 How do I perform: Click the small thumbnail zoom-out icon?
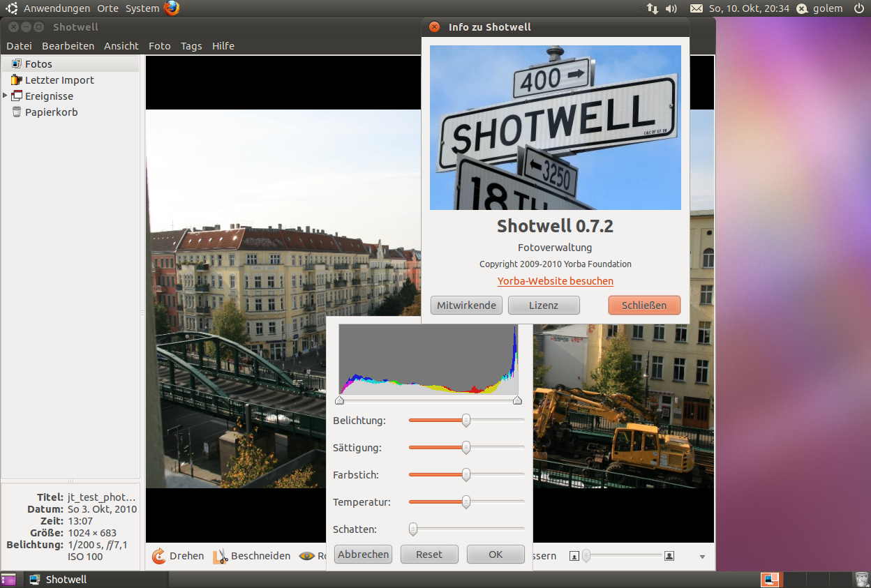point(574,556)
